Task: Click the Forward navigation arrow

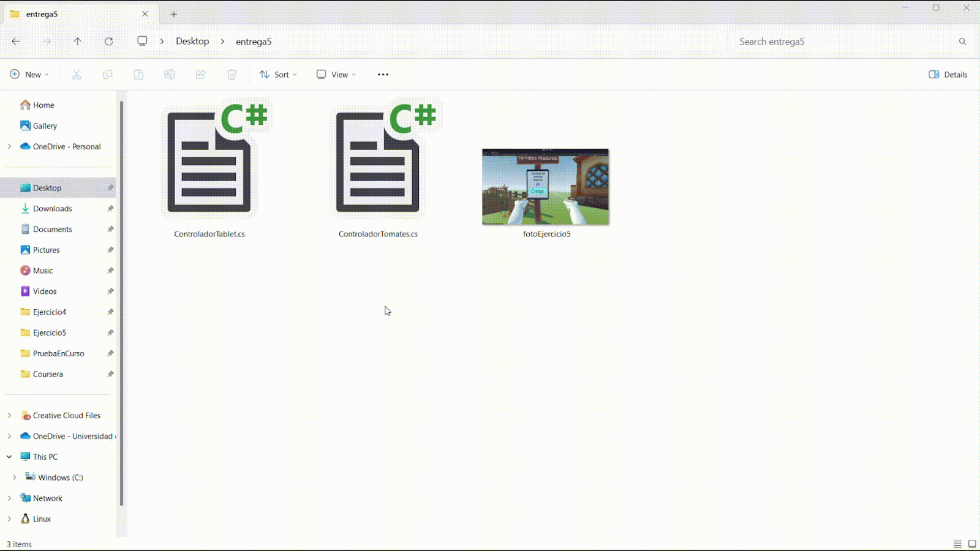Action: coord(47,41)
